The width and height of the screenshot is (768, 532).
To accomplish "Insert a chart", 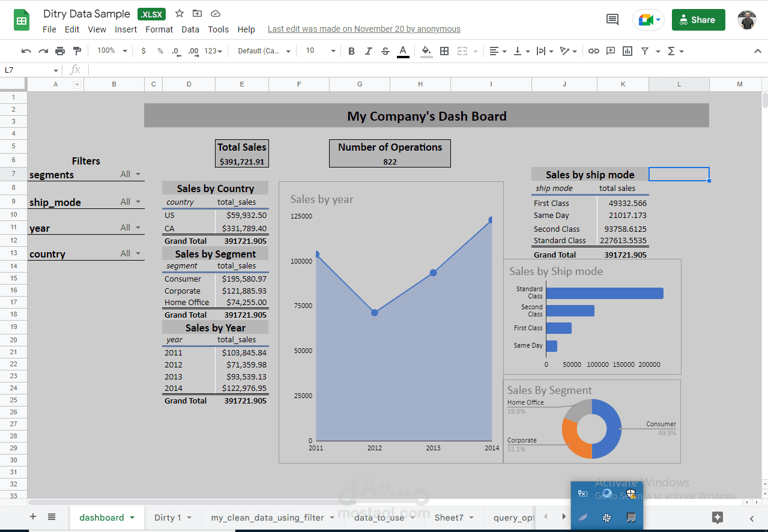I will (x=627, y=51).
